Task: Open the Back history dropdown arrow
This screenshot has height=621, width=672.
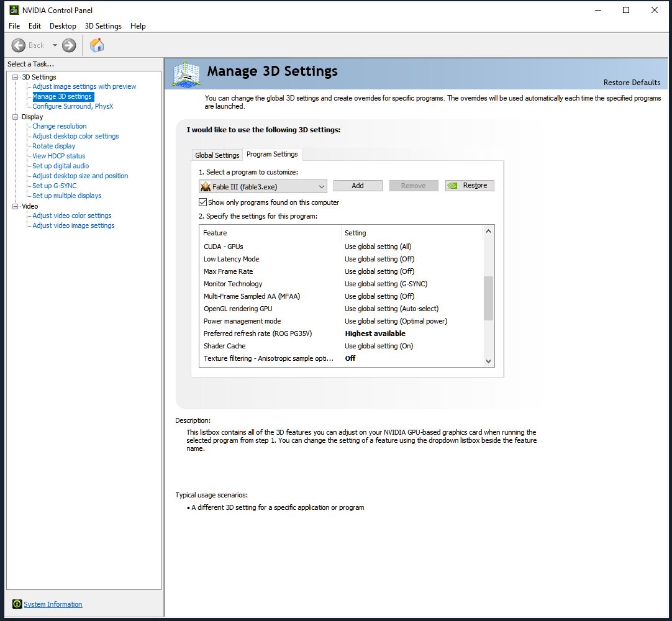Action: 55,45
